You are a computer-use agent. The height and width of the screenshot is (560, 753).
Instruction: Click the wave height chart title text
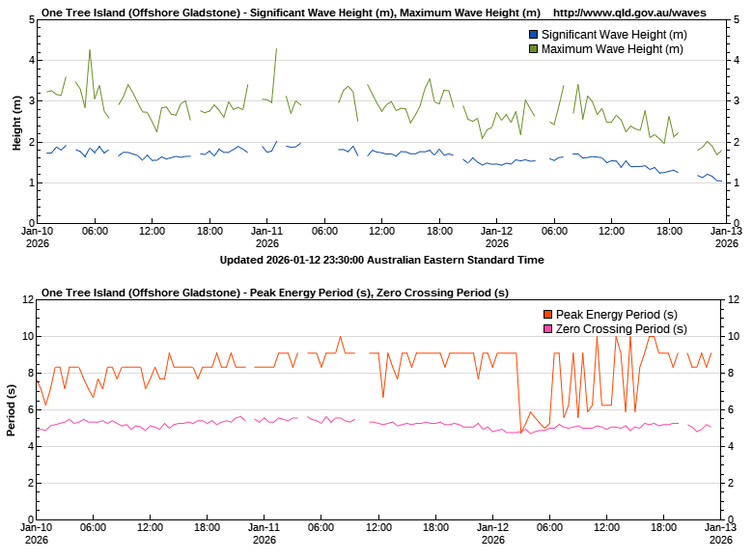291,13
